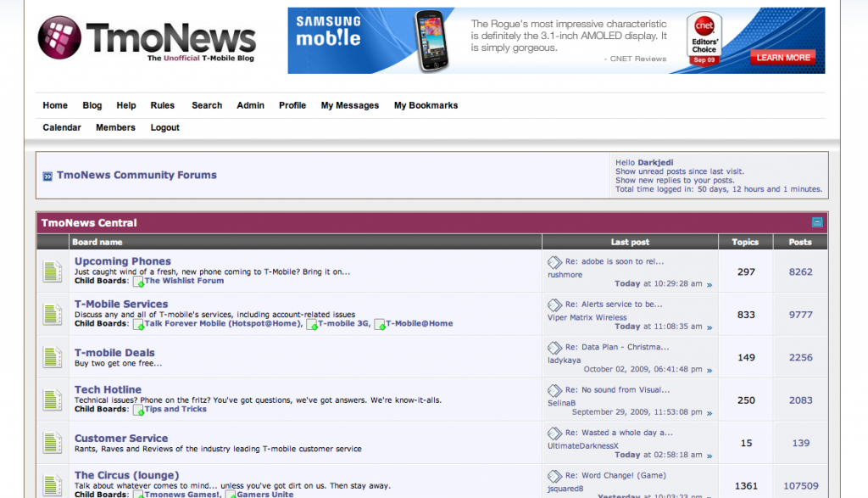The height and width of the screenshot is (498, 868).
Task: Click post icon beside 'Re: Alerts service'
Action: pos(554,305)
